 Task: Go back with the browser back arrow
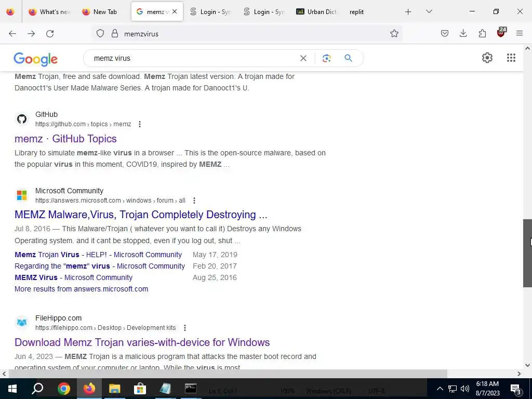(x=12, y=34)
